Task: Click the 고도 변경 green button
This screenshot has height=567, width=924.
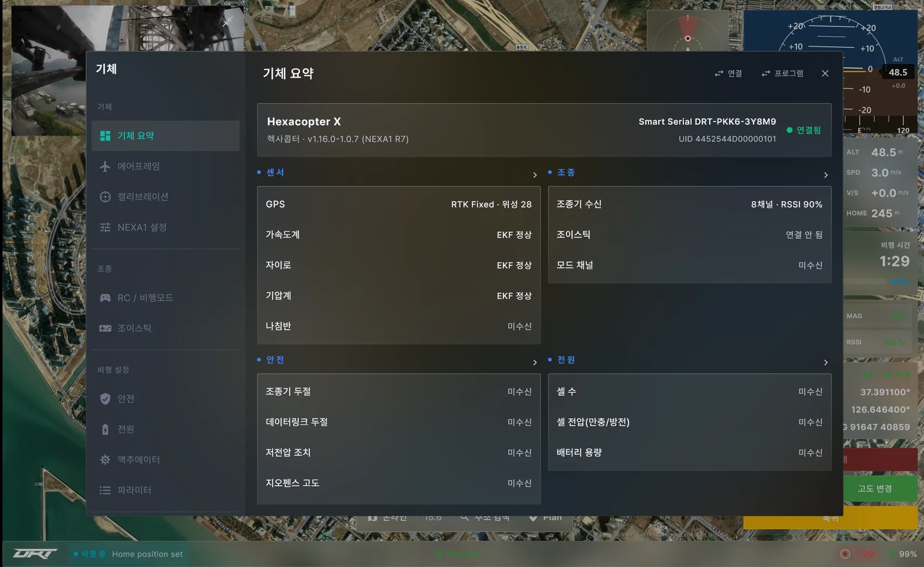Action: pos(880,489)
